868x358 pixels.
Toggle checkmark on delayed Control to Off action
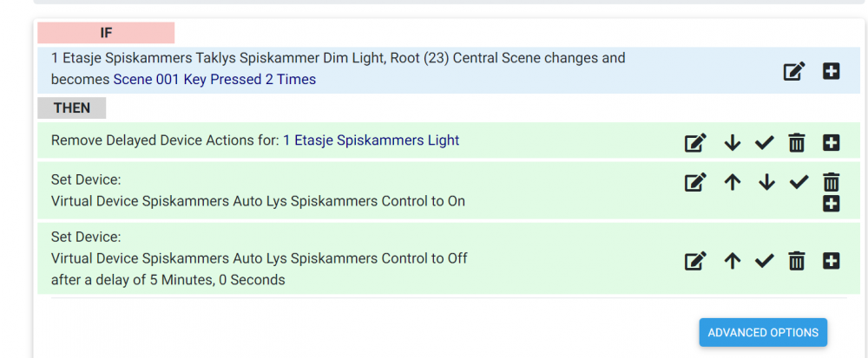764,261
